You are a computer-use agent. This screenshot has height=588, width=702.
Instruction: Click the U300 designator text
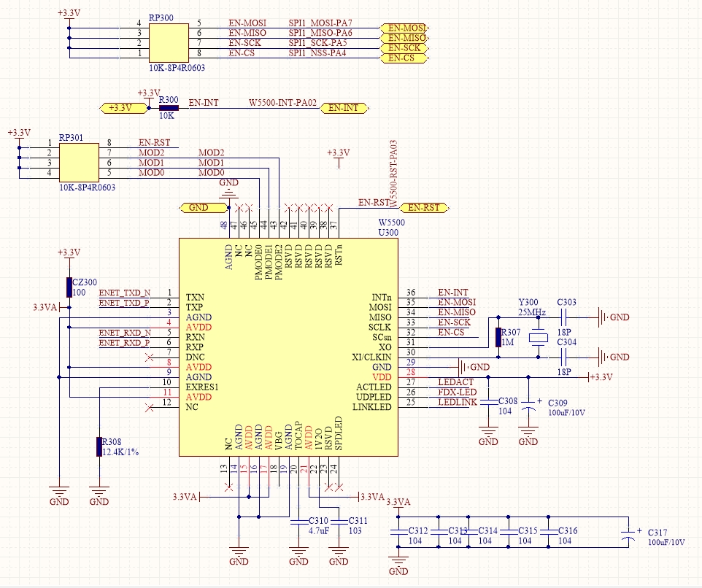[x=388, y=232]
